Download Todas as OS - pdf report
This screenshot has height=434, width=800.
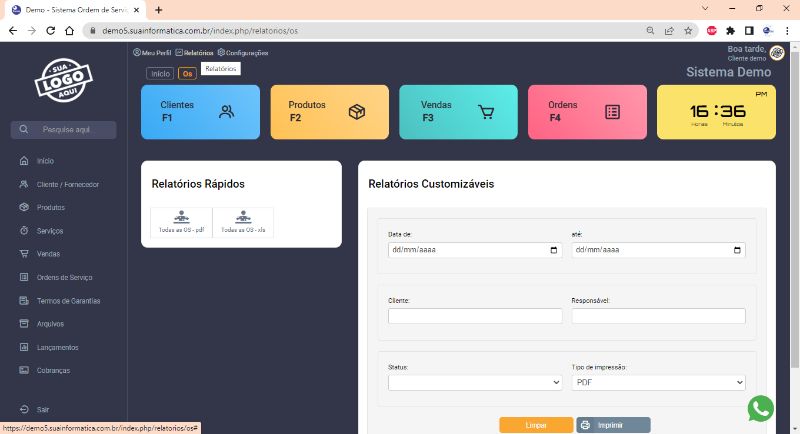[x=181, y=222]
